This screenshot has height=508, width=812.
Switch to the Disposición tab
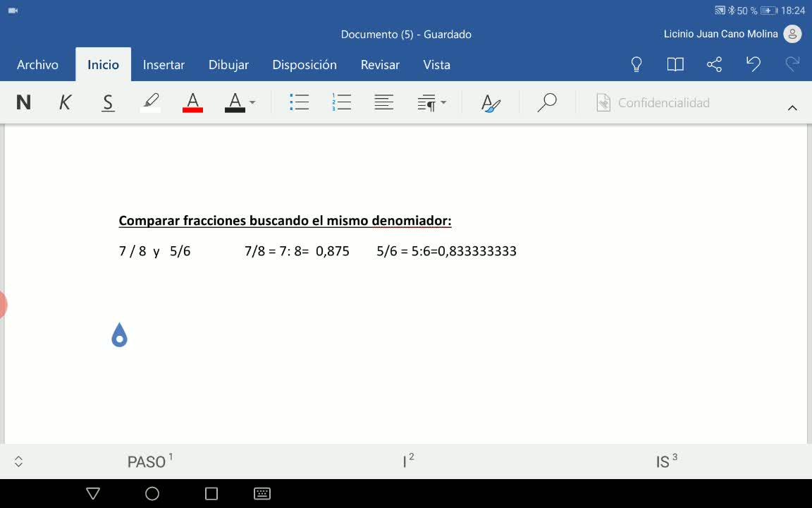304,65
